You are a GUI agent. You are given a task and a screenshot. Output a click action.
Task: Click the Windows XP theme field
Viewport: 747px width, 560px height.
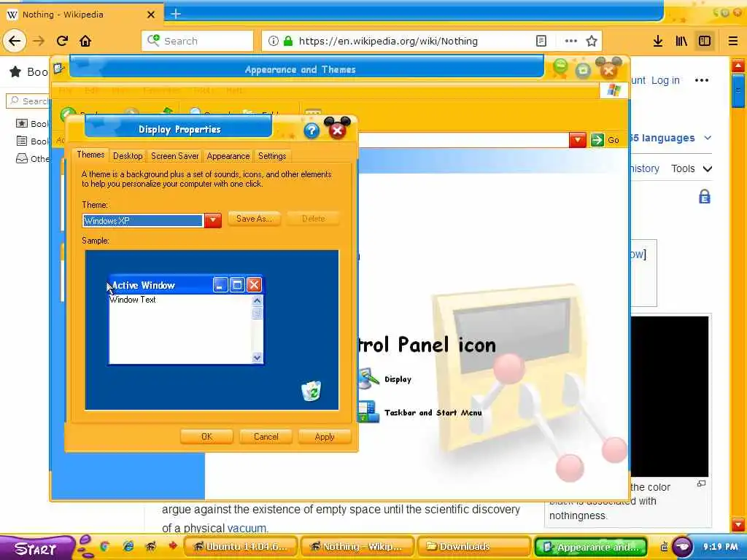coord(143,220)
